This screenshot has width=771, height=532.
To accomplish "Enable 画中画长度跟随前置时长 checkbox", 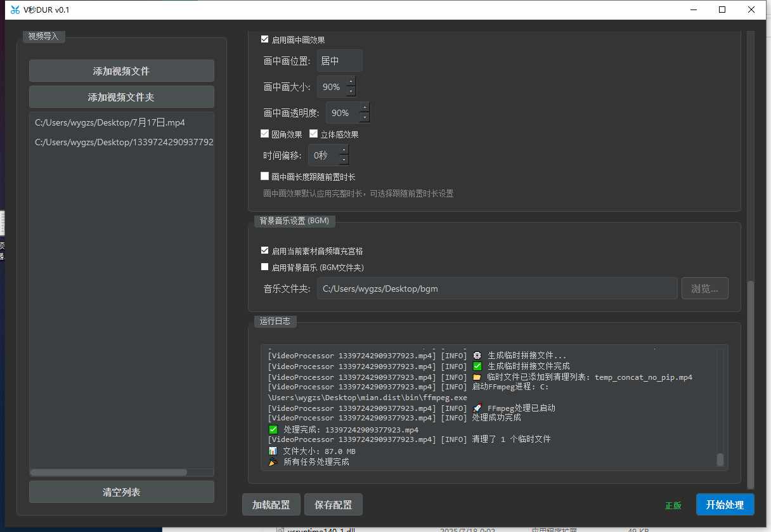I will [265, 176].
